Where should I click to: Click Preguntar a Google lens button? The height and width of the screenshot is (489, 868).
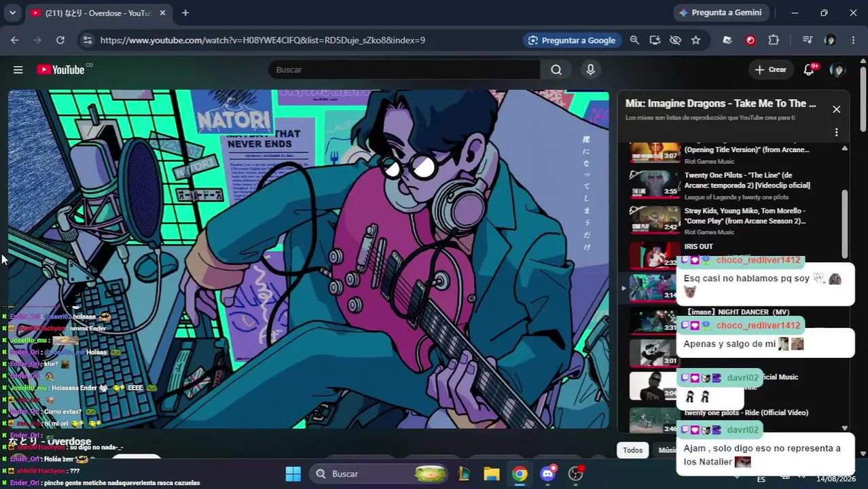tap(572, 40)
